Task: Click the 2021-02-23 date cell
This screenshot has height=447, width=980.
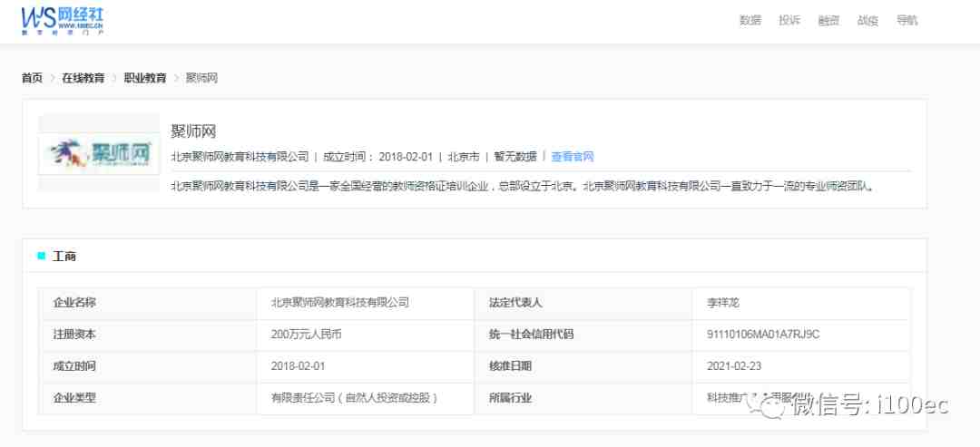Action: [x=801, y=366]
